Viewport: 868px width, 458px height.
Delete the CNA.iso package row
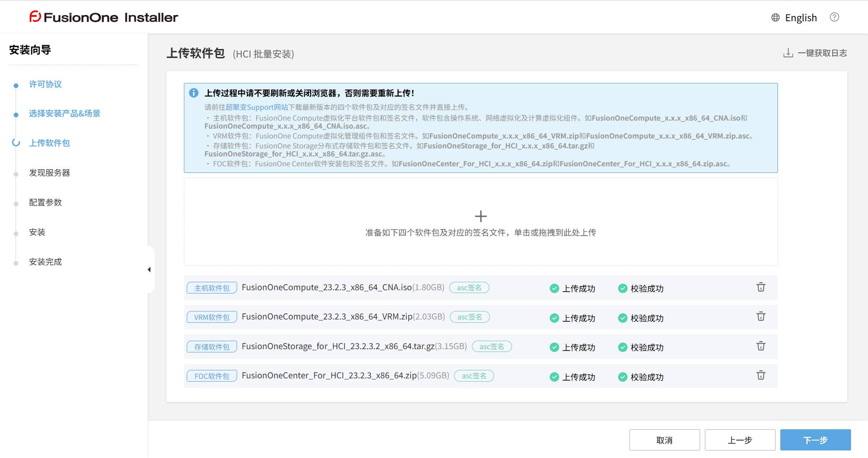(x=761, y=287)
